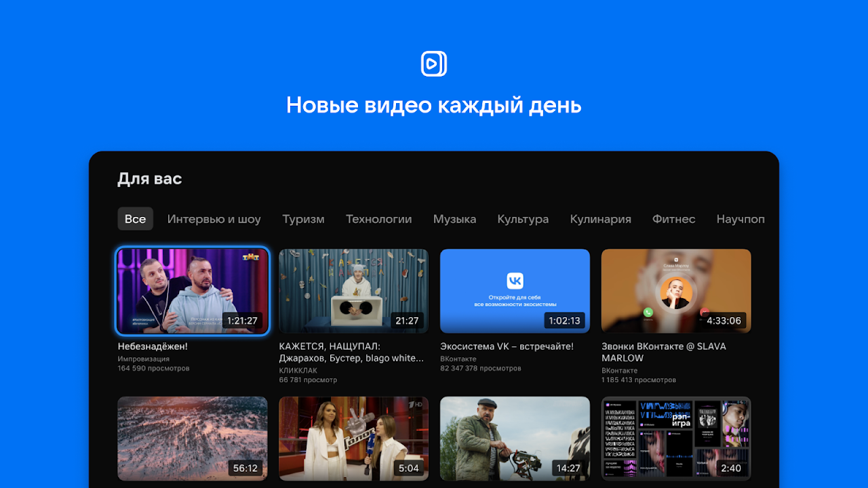Click the рэп-игра video thumbnail
The width and height of the screenshot is (868, 488).
676,439
